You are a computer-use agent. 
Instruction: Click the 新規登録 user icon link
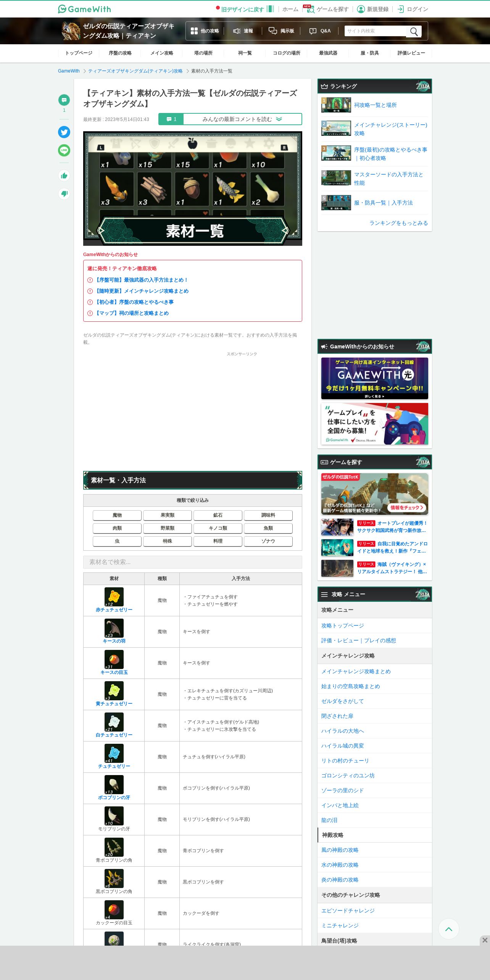pyautogui.click(x=373, y=9)
